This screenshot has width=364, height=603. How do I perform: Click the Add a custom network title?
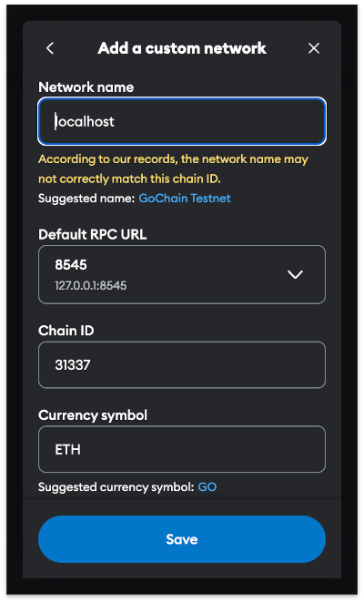click(182, 48)
